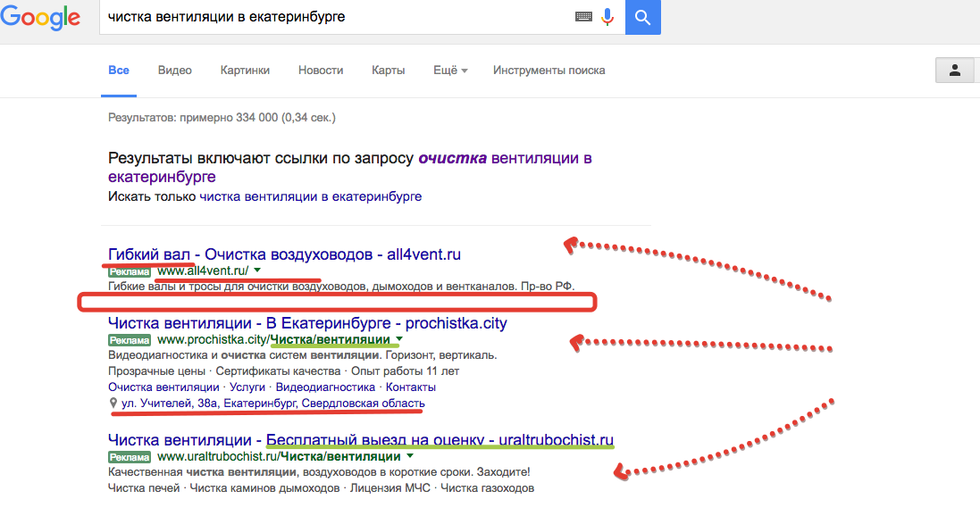Open the Ещё more menu
Viewport: 980px width, 516px height.
point(450,70)
